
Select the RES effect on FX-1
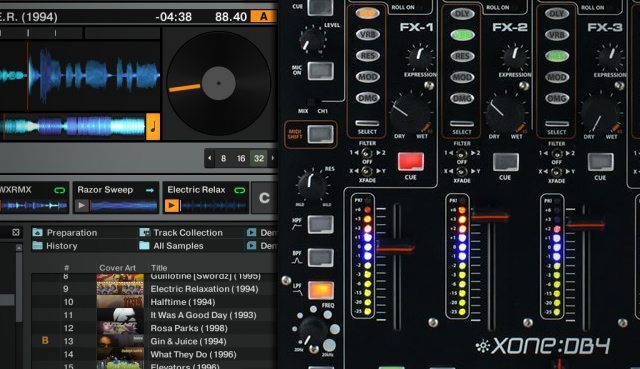[367, 56]
